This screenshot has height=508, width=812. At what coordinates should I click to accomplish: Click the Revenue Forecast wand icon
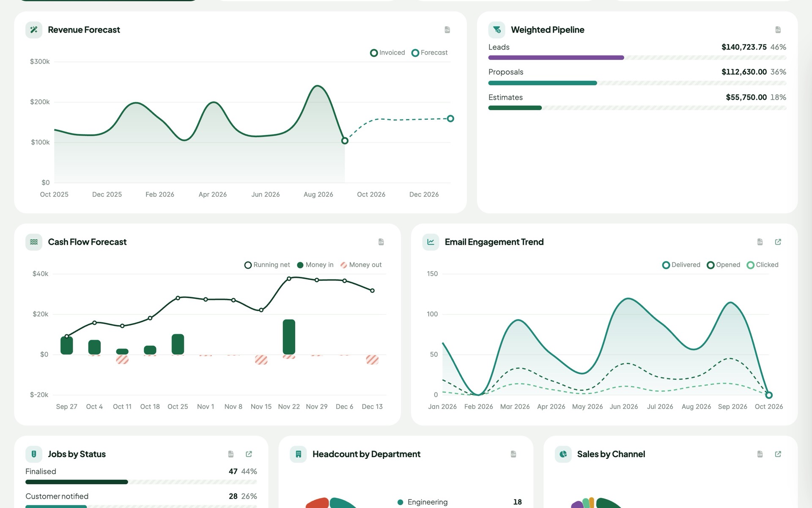[x=34, y=30]
